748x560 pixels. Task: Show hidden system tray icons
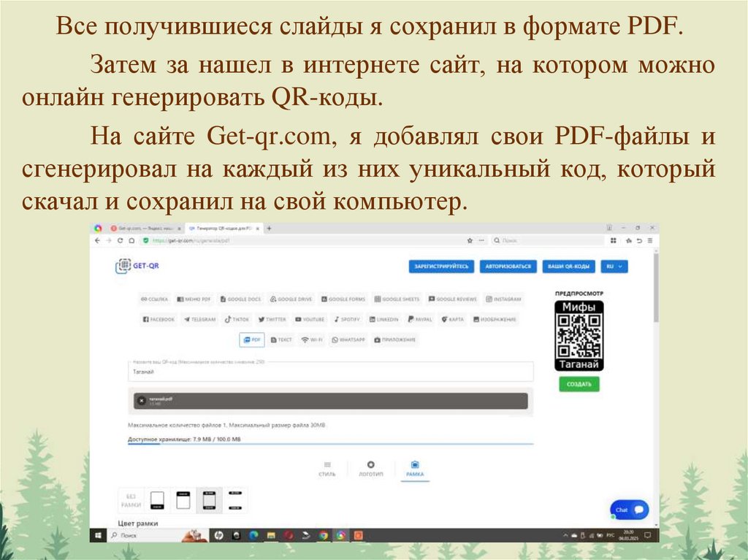(565, 535)
